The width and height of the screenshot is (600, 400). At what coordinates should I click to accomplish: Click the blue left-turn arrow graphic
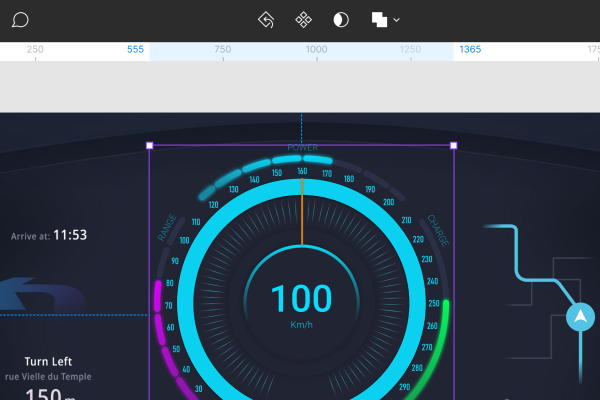pos(40,299)
